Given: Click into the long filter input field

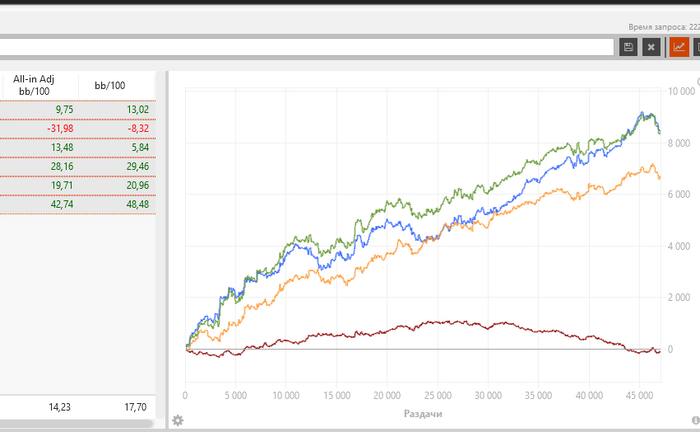Looking at the screenshot, I should click(x=307, y=47).
